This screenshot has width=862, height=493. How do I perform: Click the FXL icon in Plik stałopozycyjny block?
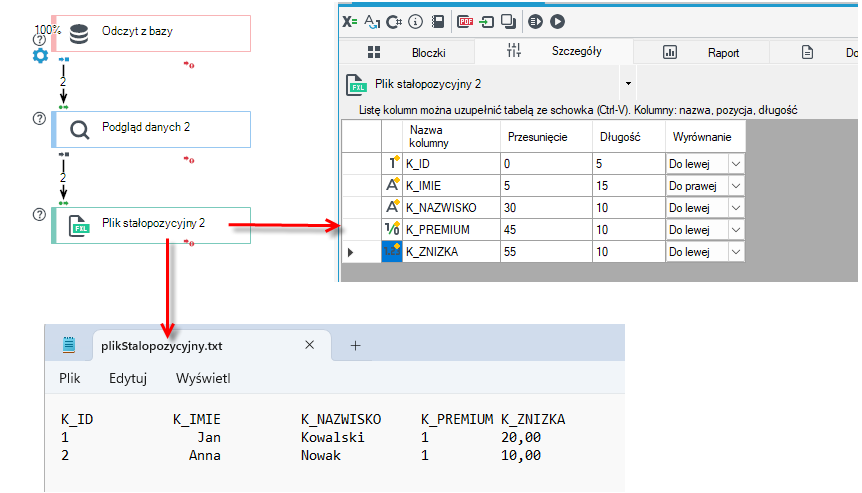click(x=79, y=226)
